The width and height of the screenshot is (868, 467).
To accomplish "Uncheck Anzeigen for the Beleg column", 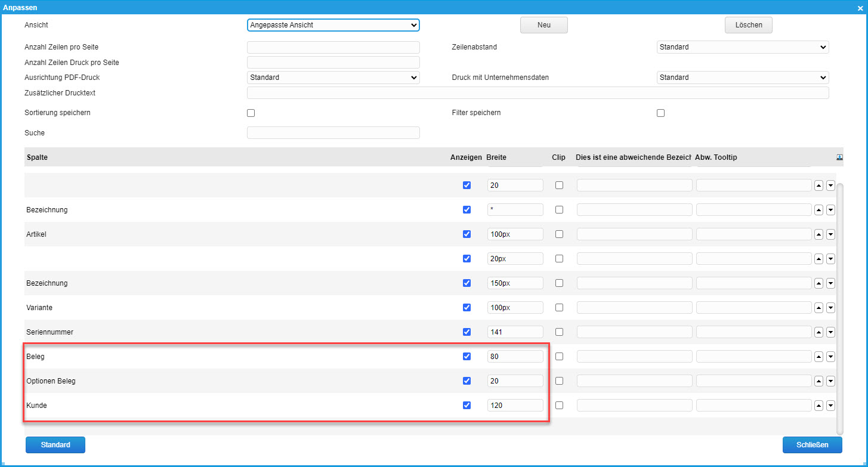I will (467, 357).
